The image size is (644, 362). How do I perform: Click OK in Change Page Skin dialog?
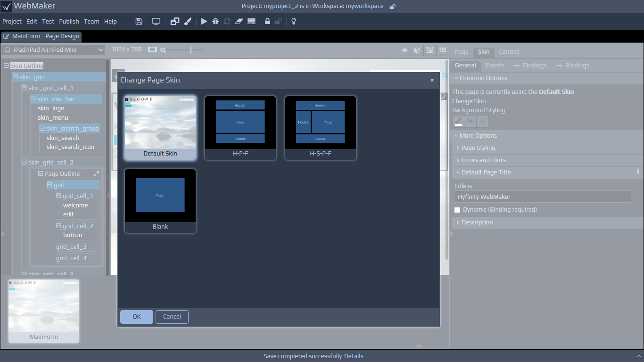point(137,317)
